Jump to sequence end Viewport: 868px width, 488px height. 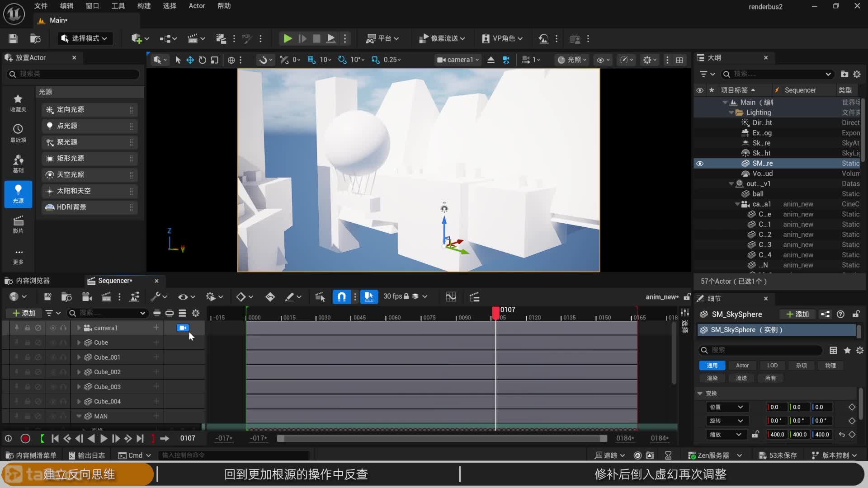click(x=140, y=438)
